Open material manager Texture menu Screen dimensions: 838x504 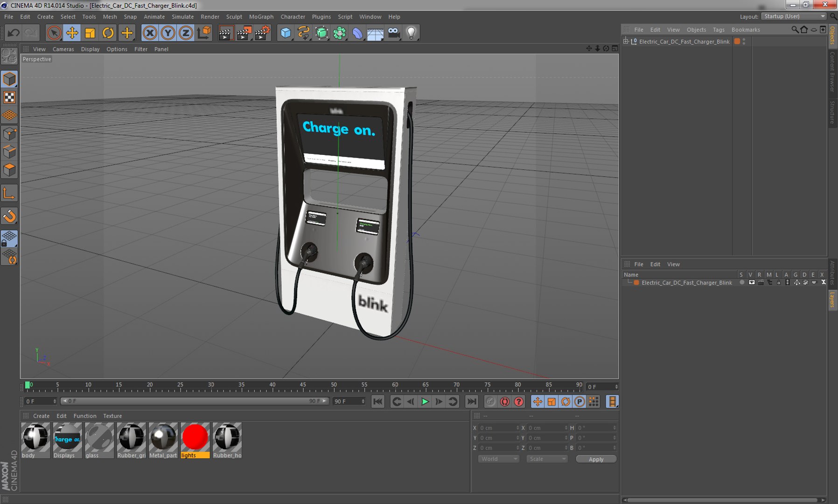[x=112, y=416]
